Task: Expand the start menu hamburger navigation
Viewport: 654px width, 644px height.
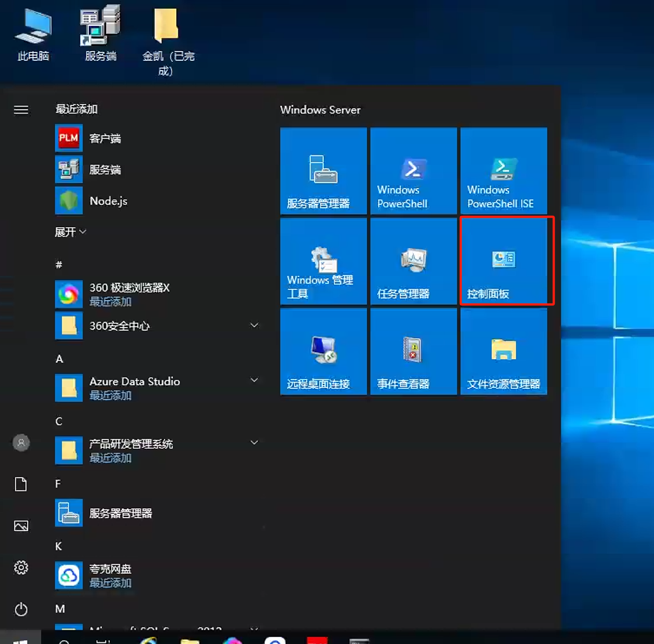Action: 21,110
